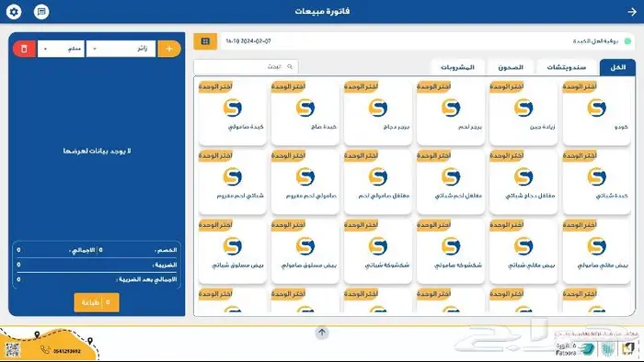The width and height of the screenshot is (644, 362).
Task: Clear the invoice with the red trash button
Action: pos(24,49)
